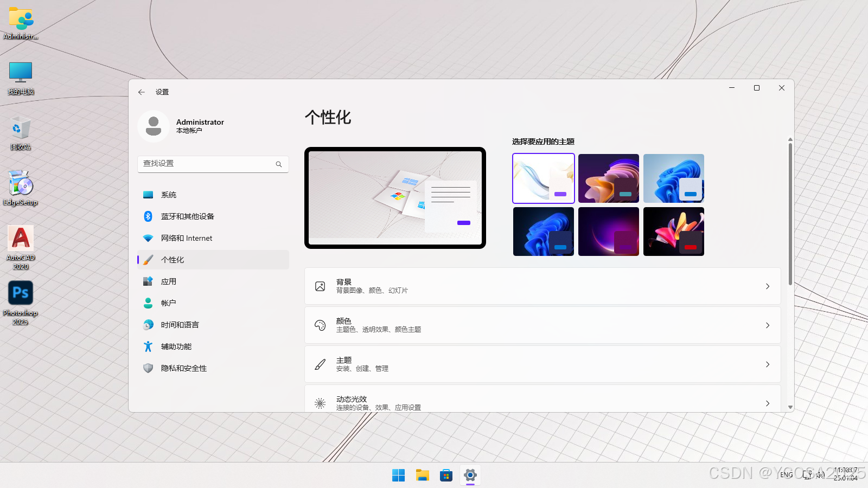868x488 pixels.
Task: Click the search magnifier icon
Action: point(279,164)
